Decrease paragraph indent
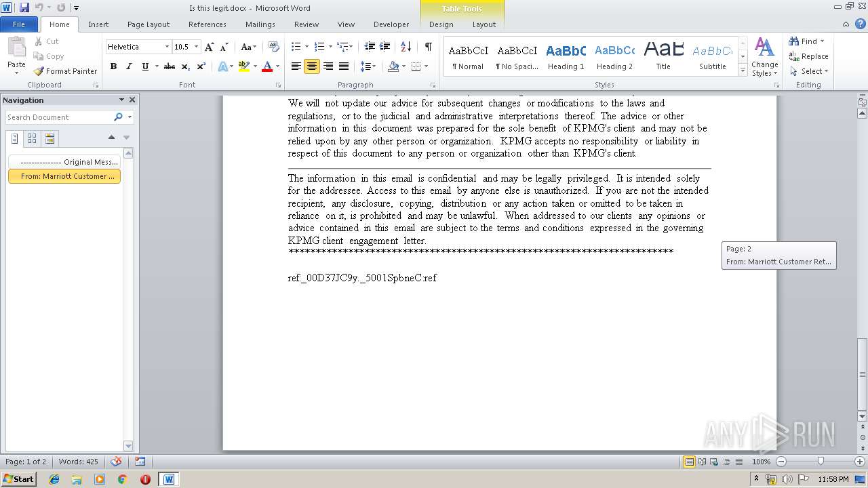 coord(370,47)
